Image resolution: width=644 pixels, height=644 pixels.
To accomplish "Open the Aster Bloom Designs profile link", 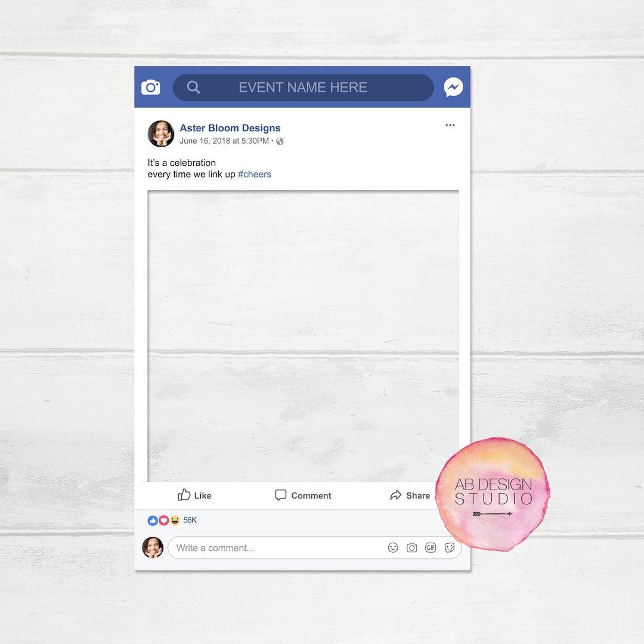I will [x=230, y=128].
